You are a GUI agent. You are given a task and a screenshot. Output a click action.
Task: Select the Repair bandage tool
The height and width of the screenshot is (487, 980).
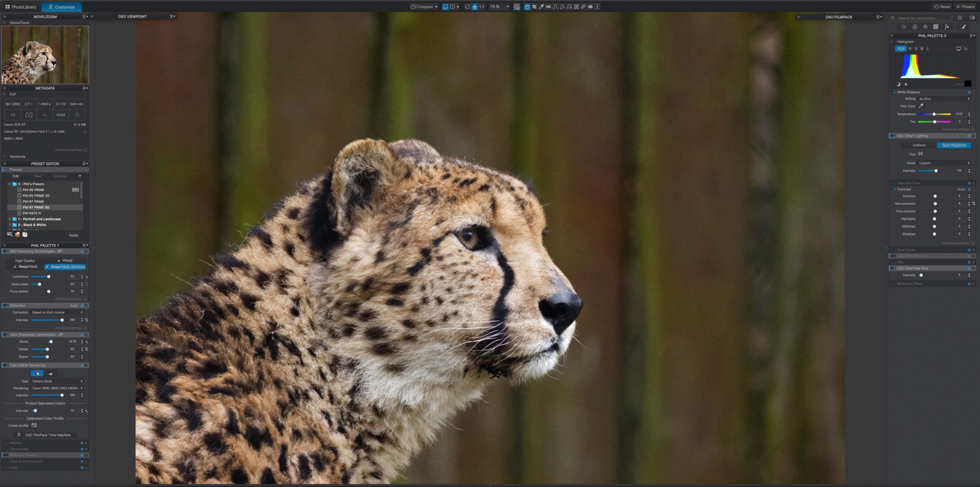click(x=583, y=7)
